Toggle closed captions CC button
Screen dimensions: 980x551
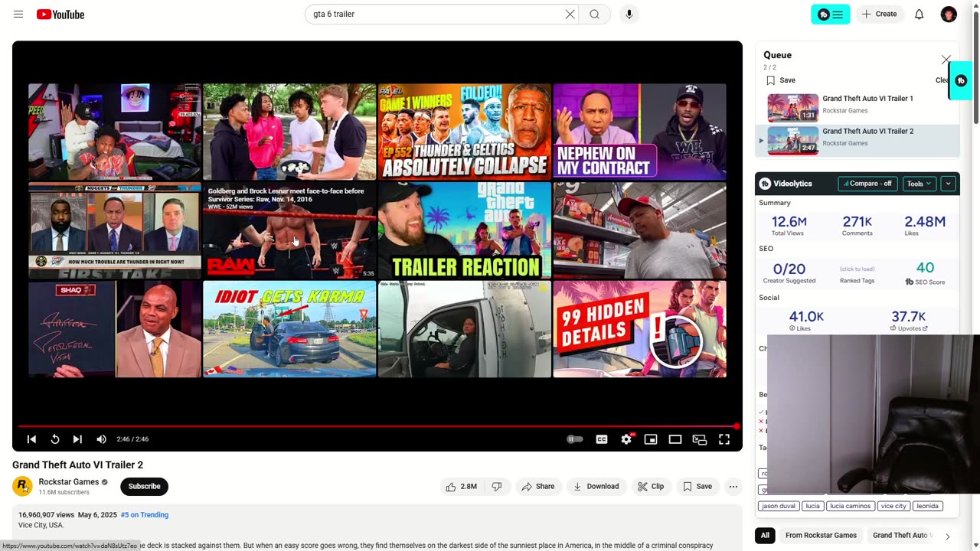pyautogui.click(x=602, y=439)
